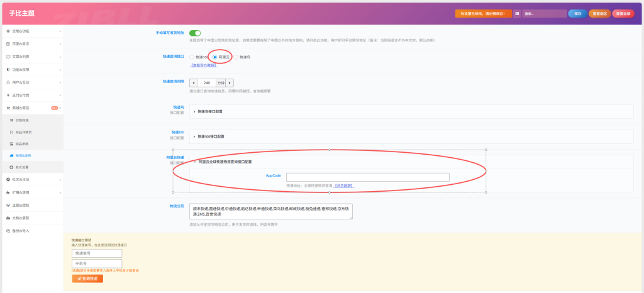Viewport: 644px width, 293px height.
Task: Expand the 快递鸟接口配置 section
Action: [x=411, y=111]
